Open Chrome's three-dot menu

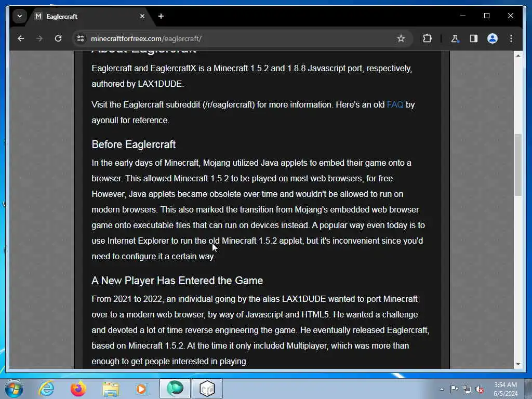[511, 38]
